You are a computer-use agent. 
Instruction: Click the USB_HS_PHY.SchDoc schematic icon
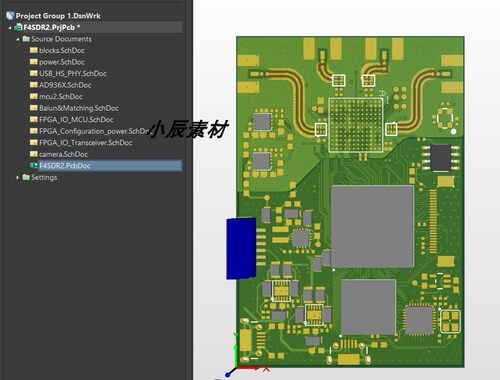click(x=34, y=73)
